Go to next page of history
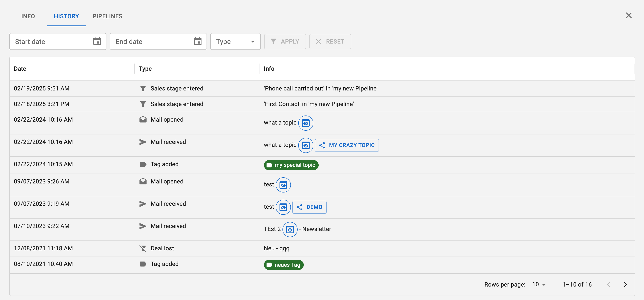Screen dimensions: 644x300 pyautogui.click(x=625, y=284)
